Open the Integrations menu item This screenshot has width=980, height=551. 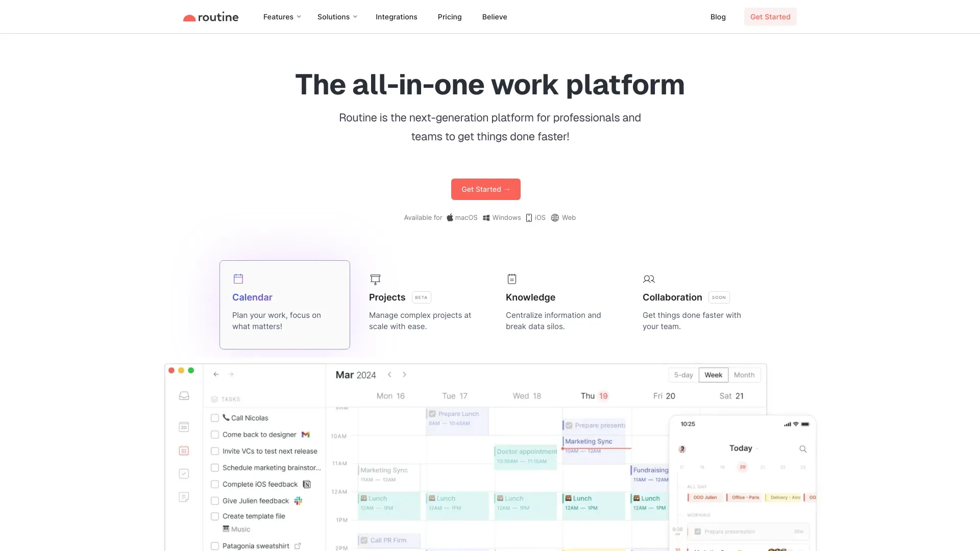coord(397,16)
